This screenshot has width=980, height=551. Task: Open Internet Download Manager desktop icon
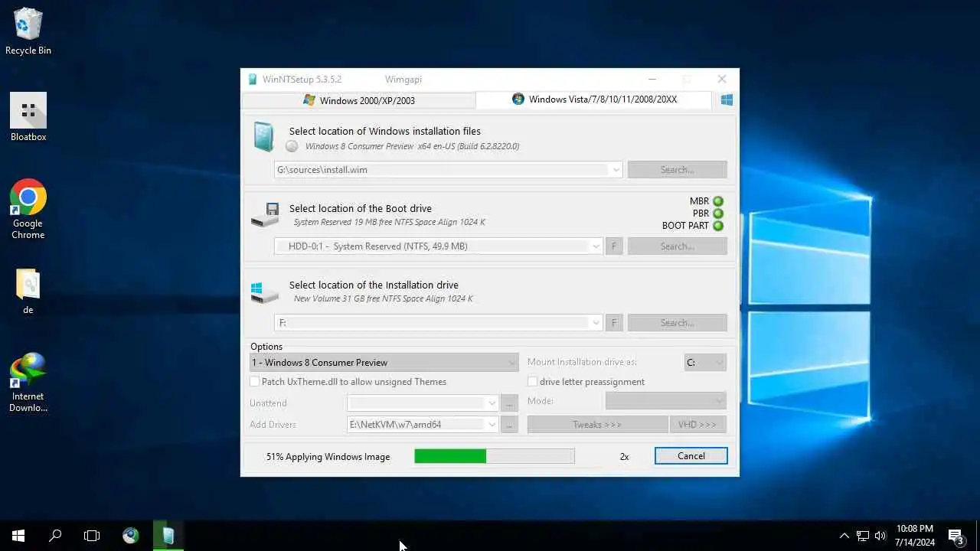[28, 382]
